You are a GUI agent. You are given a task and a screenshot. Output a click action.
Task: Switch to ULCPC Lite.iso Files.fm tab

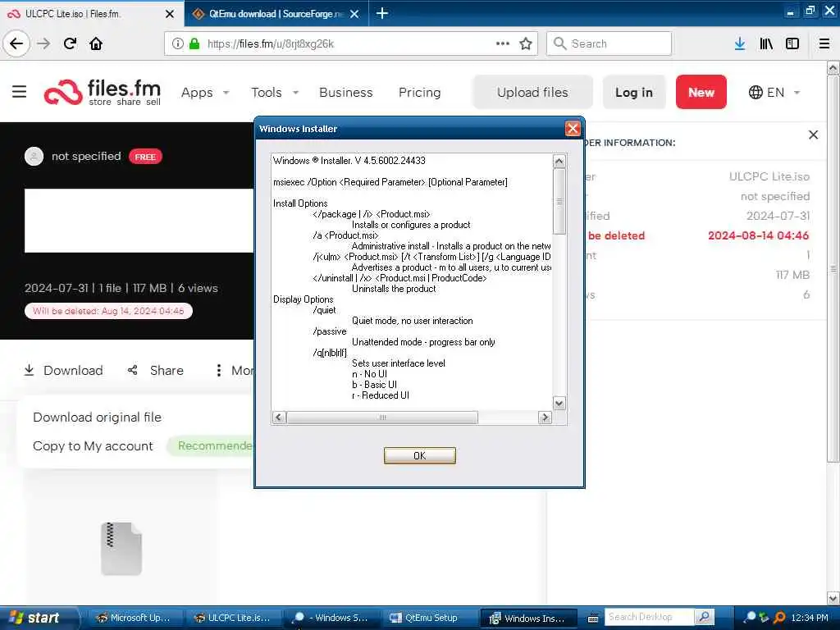pos(92,13)
